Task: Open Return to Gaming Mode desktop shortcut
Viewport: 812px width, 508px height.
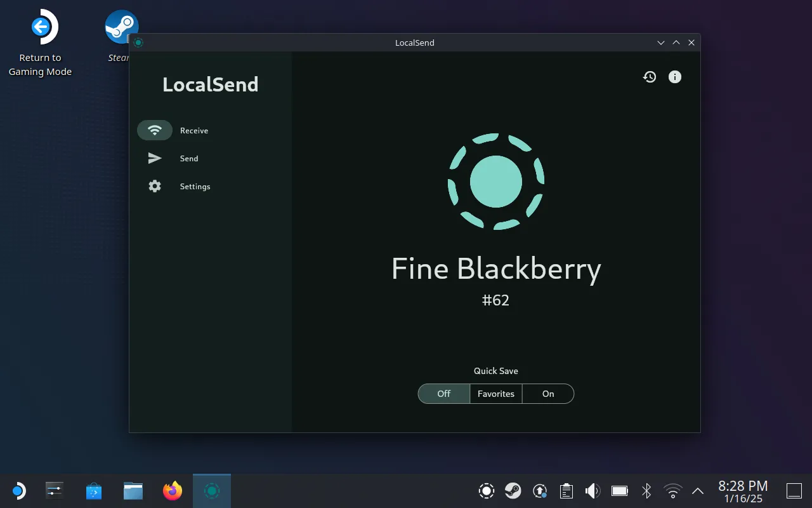Action: (40, 43)
